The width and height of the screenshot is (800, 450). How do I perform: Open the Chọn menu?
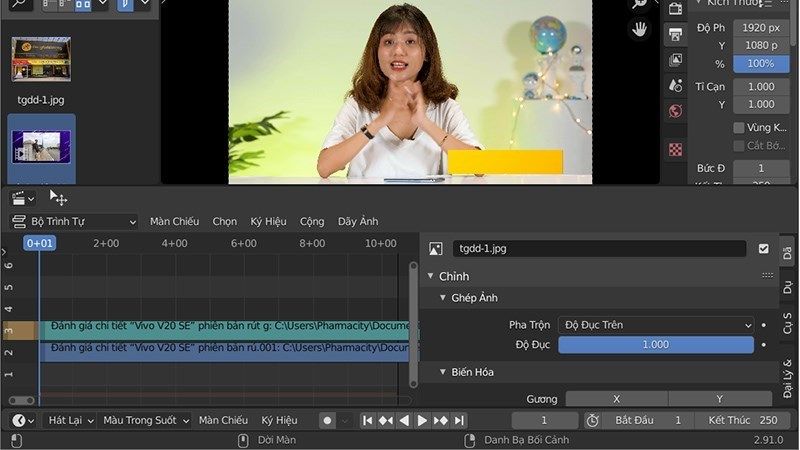[224, 221]
